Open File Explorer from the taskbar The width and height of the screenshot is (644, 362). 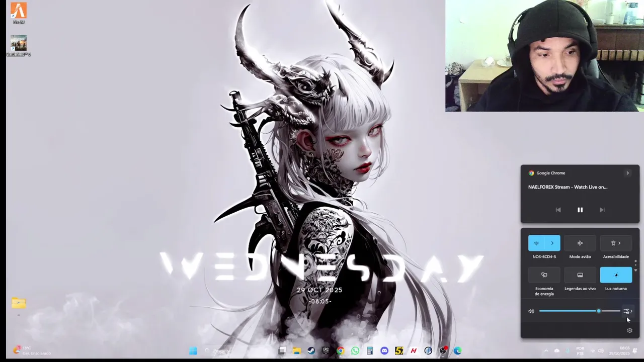point(297,351)
